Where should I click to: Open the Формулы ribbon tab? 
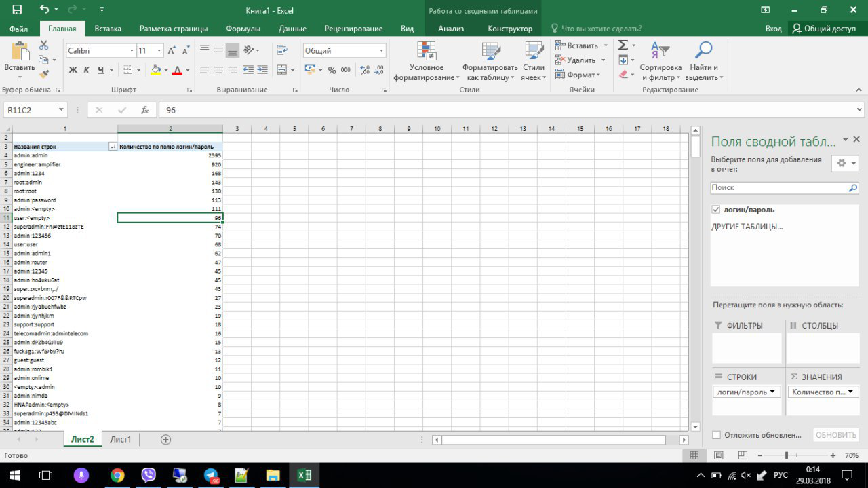(243, 29)
